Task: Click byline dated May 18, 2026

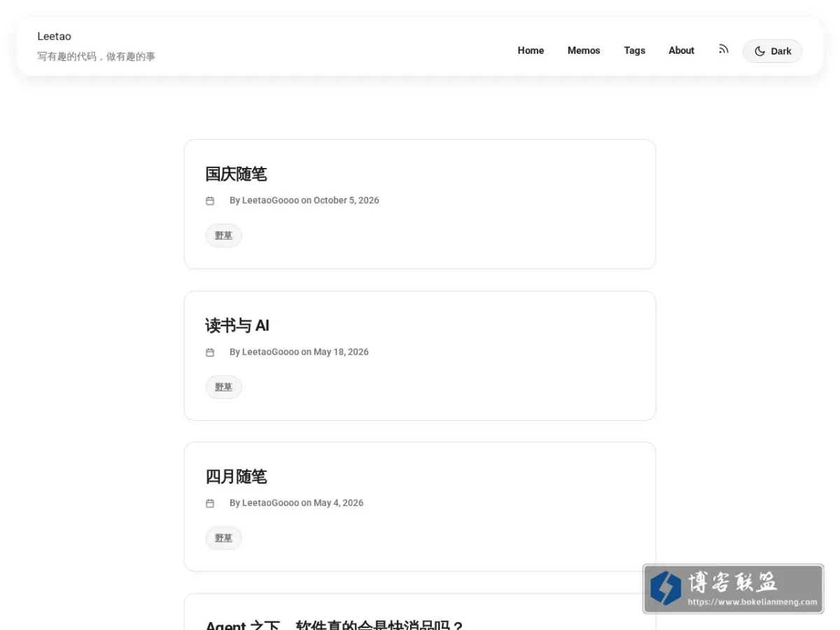Action: (x=299, y=352)
